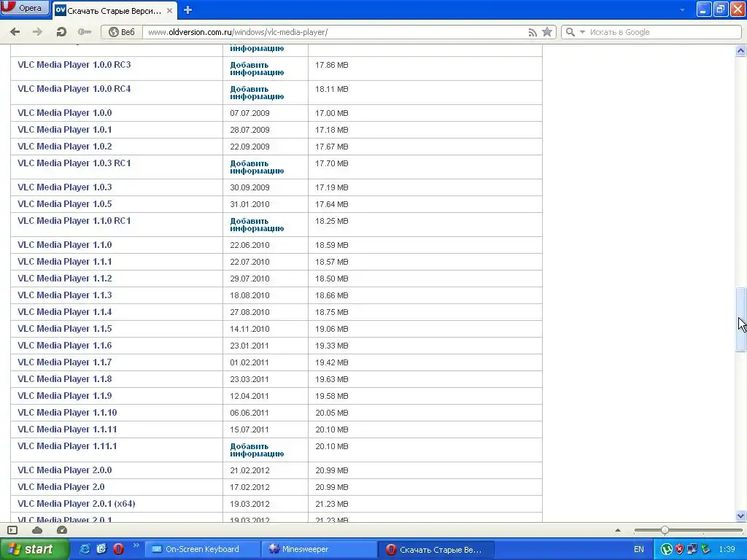Open VLC Media Player 1.1.10 link
747x560 pixels.
[67, 413]
